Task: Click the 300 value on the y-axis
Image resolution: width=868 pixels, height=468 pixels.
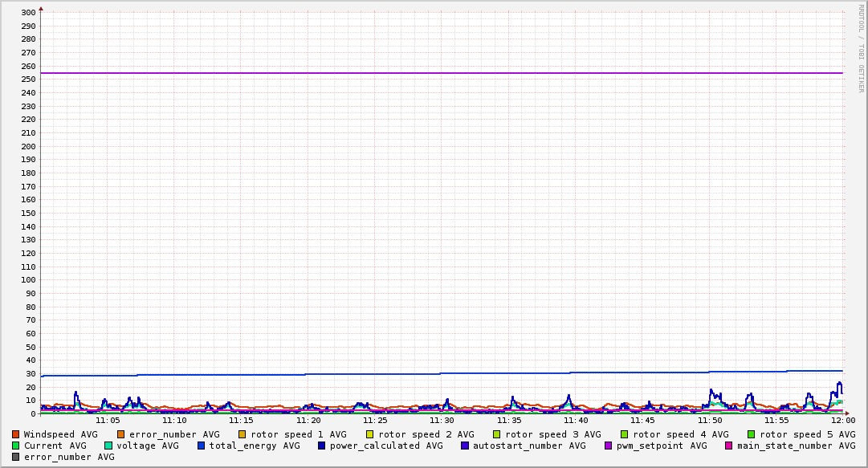Action: pos(28,13)
